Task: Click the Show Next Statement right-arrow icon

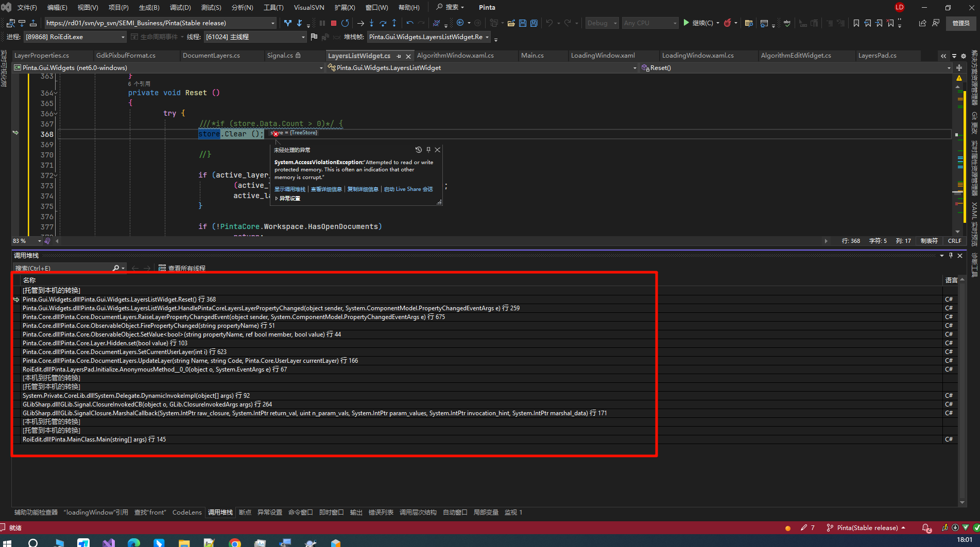Action: point(360,23)
